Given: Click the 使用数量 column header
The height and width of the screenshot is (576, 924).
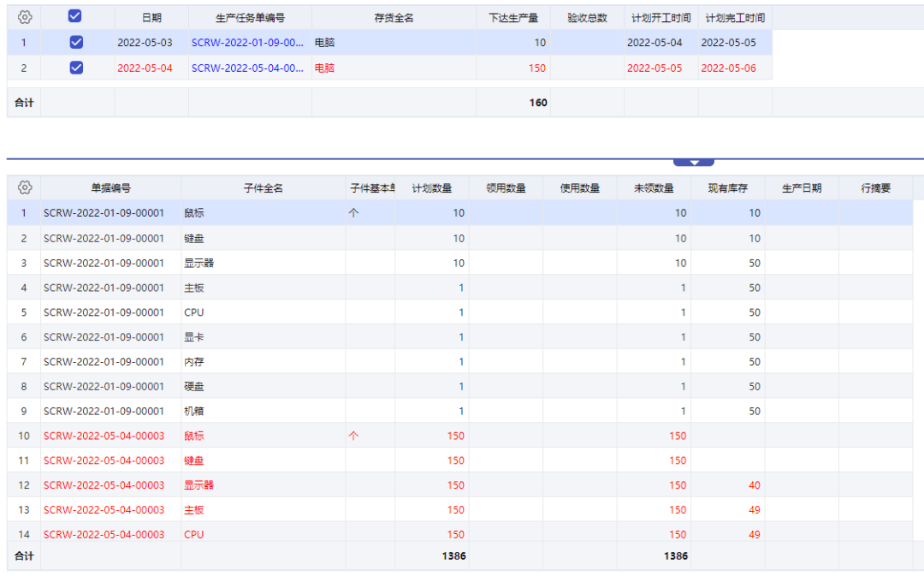Looking at the screenshot, I should 580,188.
